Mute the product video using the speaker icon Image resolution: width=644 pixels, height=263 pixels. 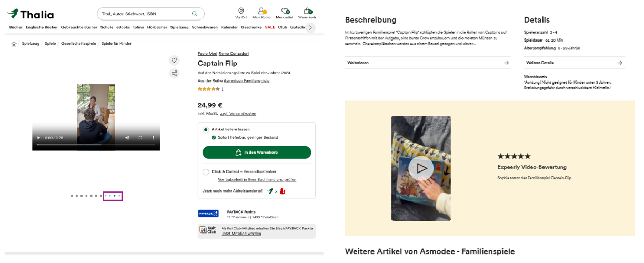tap(127, 138)
